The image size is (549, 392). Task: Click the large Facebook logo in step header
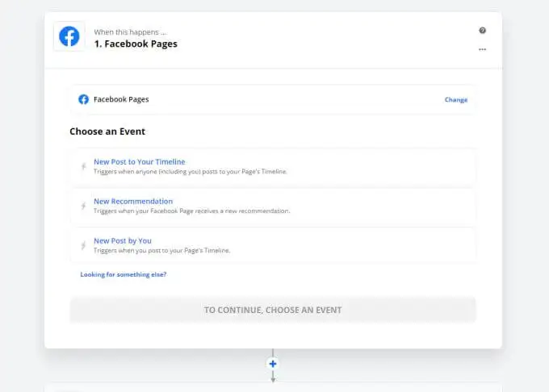pyautogui.click(x=69, y=36)
